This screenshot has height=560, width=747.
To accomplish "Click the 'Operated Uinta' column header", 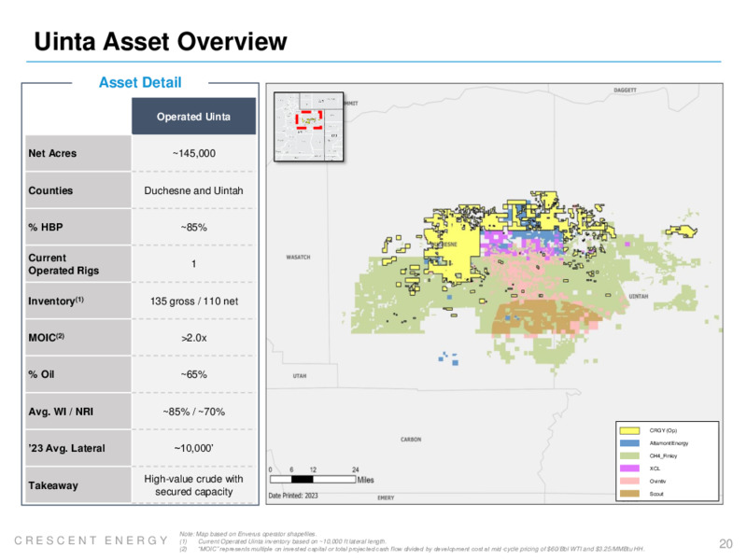I will click(193, 116).
